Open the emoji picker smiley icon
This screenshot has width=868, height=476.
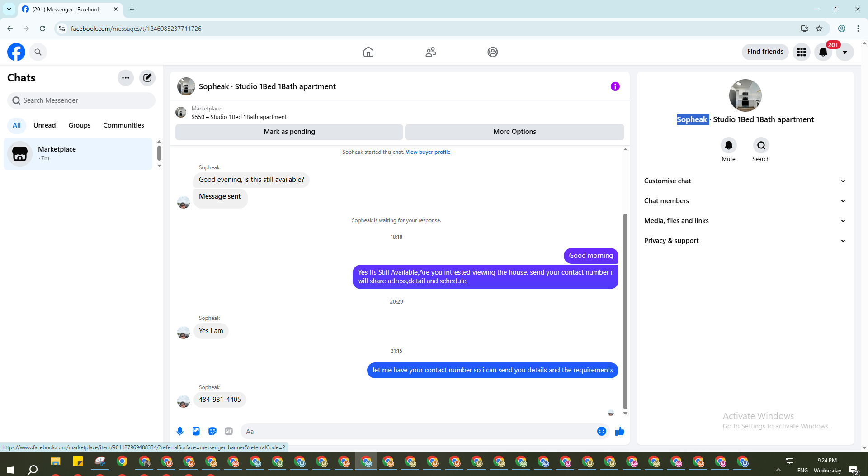[x=602, y=431]
